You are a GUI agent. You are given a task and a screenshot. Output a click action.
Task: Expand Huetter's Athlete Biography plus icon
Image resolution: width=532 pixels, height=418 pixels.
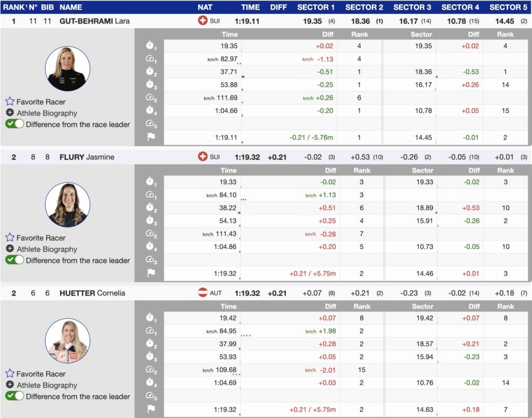(10, 385)
